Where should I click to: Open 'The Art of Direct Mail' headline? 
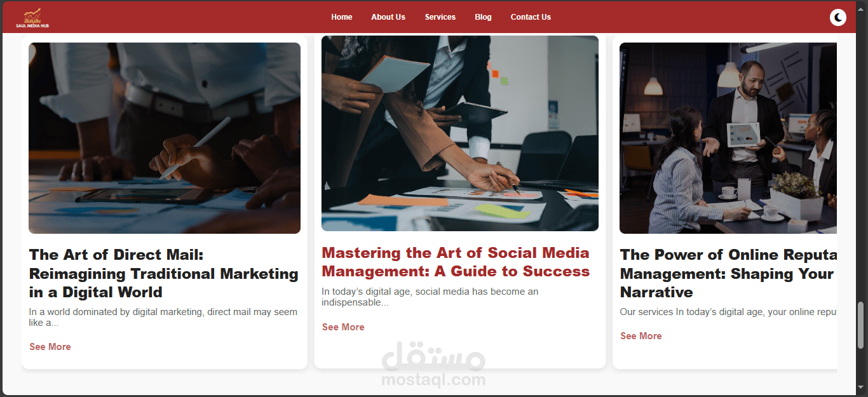[x=164, y=274]
